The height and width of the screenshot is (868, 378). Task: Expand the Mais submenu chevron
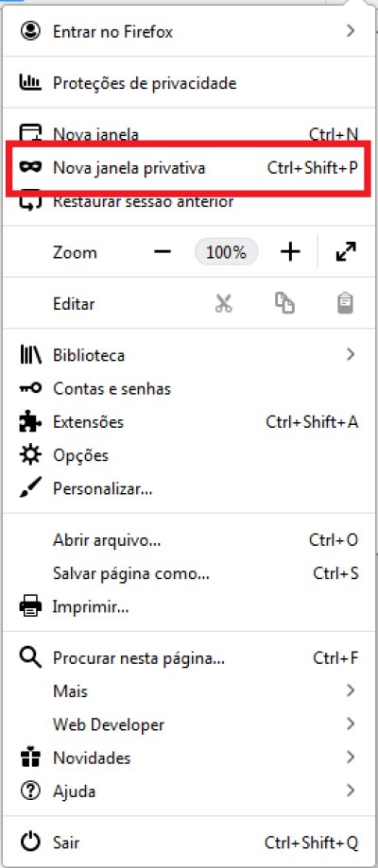tap(350, 690)
